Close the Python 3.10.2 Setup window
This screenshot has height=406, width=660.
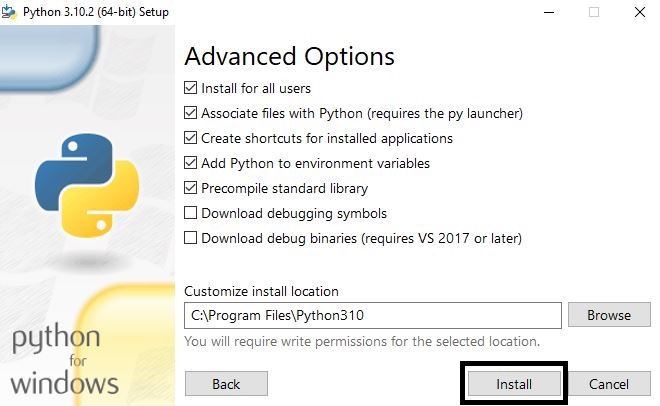pyautogui.click(x=640, y=12)
